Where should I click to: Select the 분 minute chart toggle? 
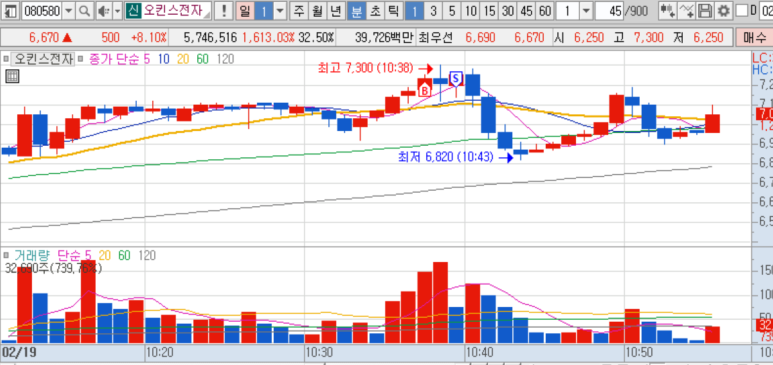click(356, 11)
